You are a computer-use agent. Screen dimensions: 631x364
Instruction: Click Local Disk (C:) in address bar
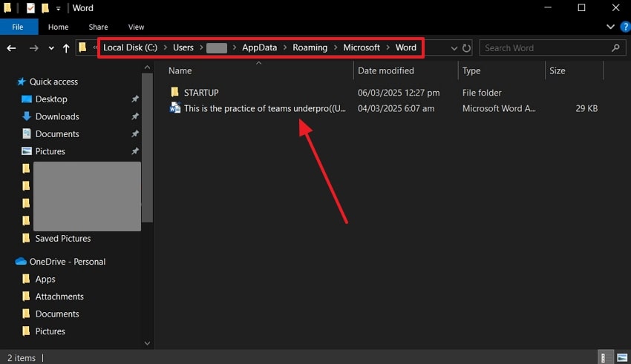pos(131,47)
